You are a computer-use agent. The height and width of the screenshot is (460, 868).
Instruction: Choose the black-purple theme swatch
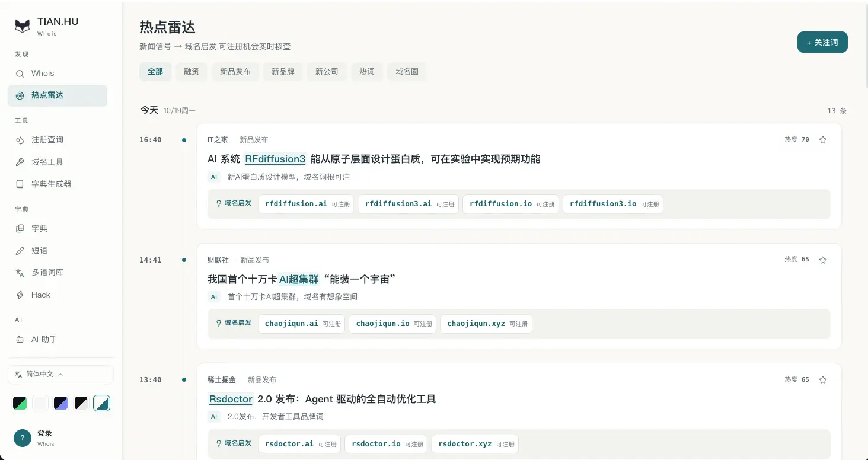[x=60, y=404]
